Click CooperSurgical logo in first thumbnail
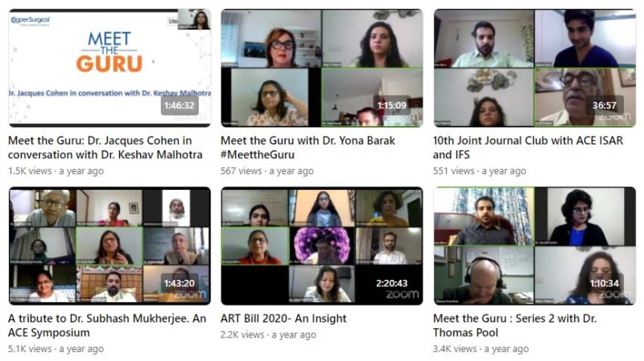The height and width of the screenshot is (361, 644). coord(31,21)
